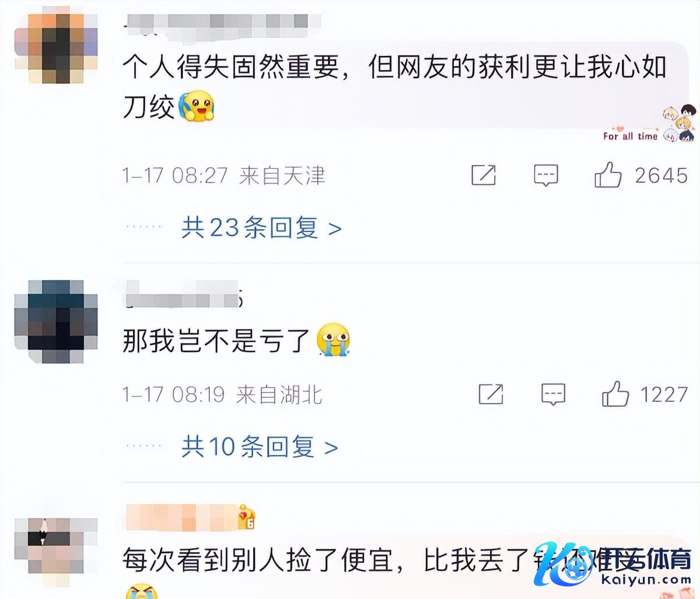This screenshot has width=700, height=599.
Task: Open the second commenter's avatar
Action: pyautogui.click(x=56, y=321)
